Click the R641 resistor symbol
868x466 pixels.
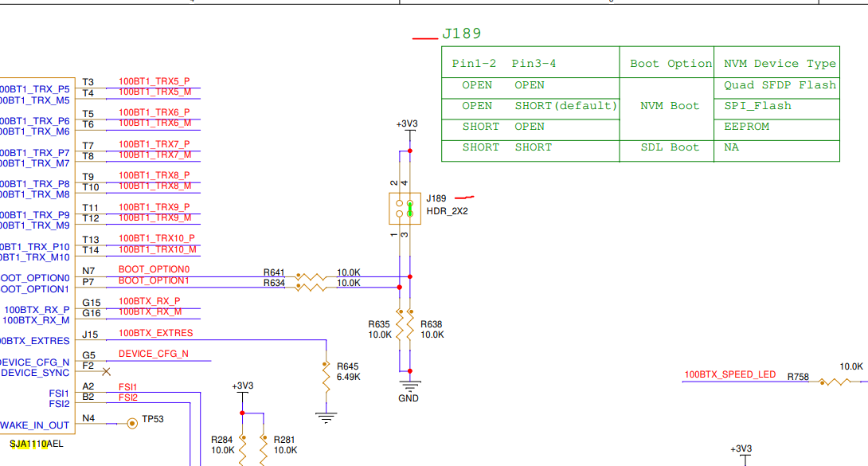pyautogui.click(x=311, y=276)
